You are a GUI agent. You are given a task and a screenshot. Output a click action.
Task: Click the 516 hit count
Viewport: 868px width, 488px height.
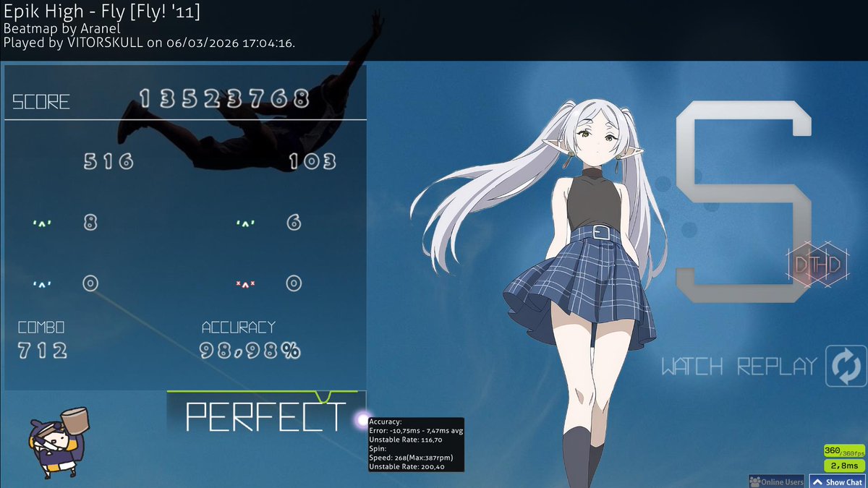click(109, 161)
